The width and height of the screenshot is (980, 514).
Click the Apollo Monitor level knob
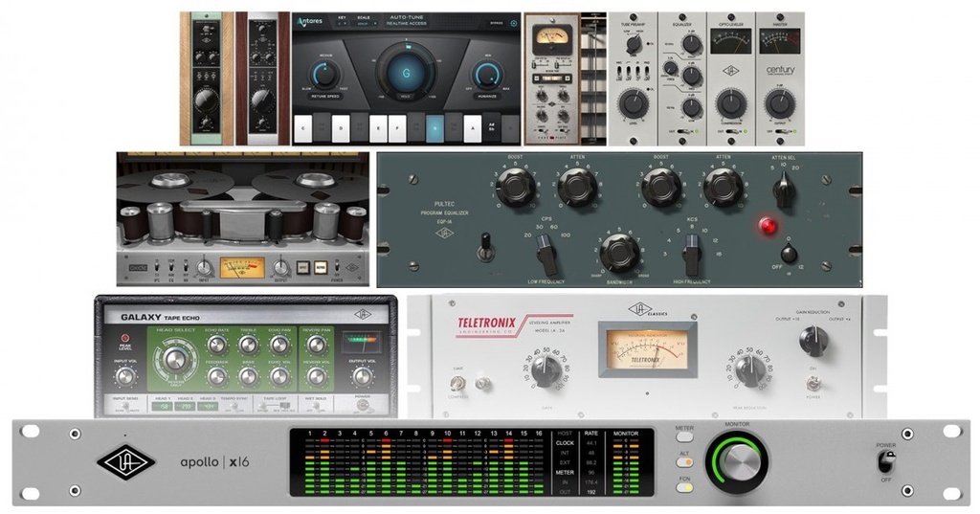[738, 462]
